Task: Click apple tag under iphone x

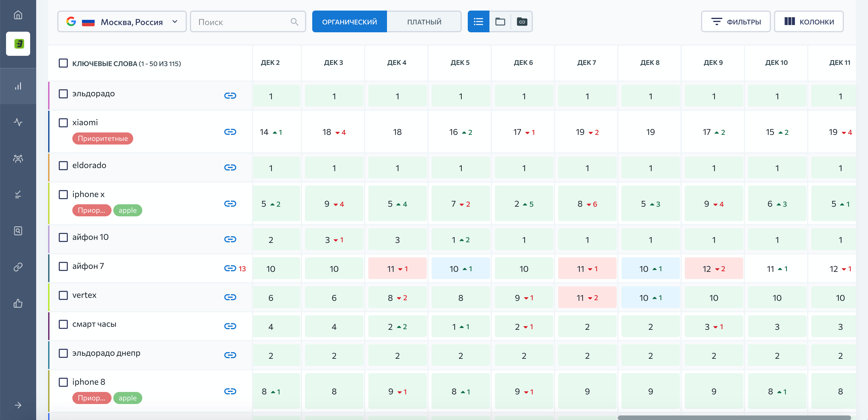Action: tap(128, 211)
